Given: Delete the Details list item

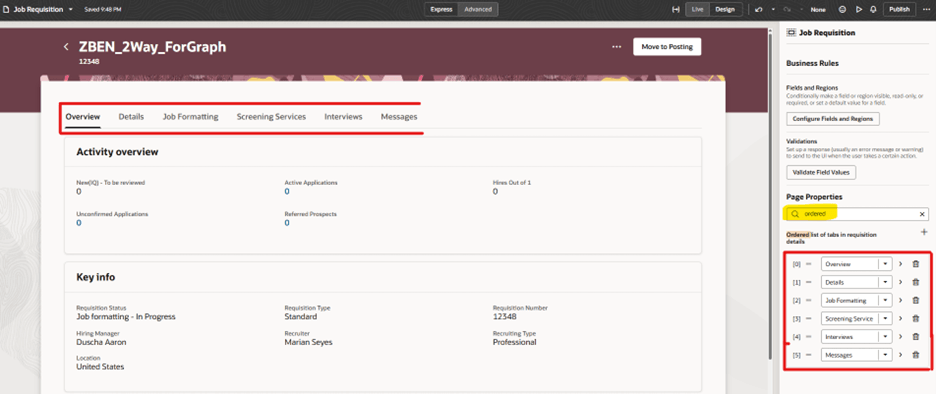Looking at the screenshot, I should click(916, 282).
